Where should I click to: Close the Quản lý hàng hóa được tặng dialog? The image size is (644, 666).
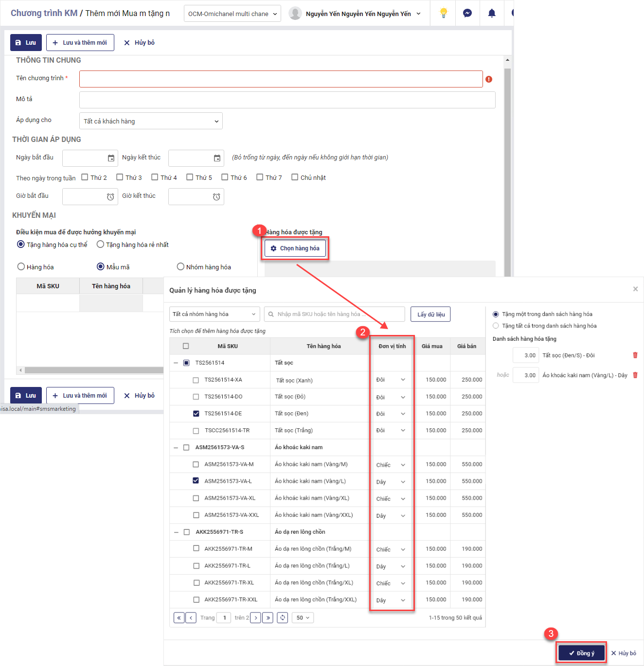pos(635,289)
